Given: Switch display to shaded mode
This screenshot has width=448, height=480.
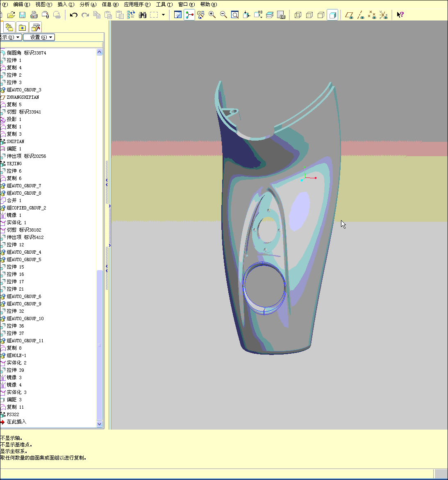Looking at the screenshot, I should pos(332,15).
